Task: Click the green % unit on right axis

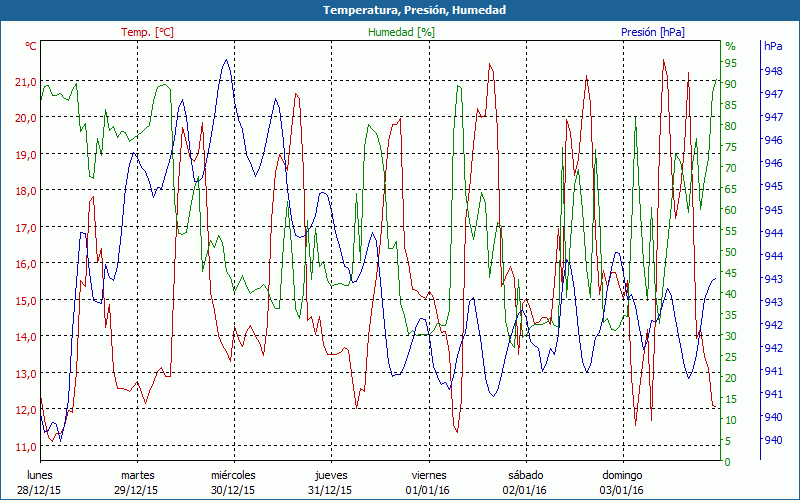Action: (x=730, y=46)
